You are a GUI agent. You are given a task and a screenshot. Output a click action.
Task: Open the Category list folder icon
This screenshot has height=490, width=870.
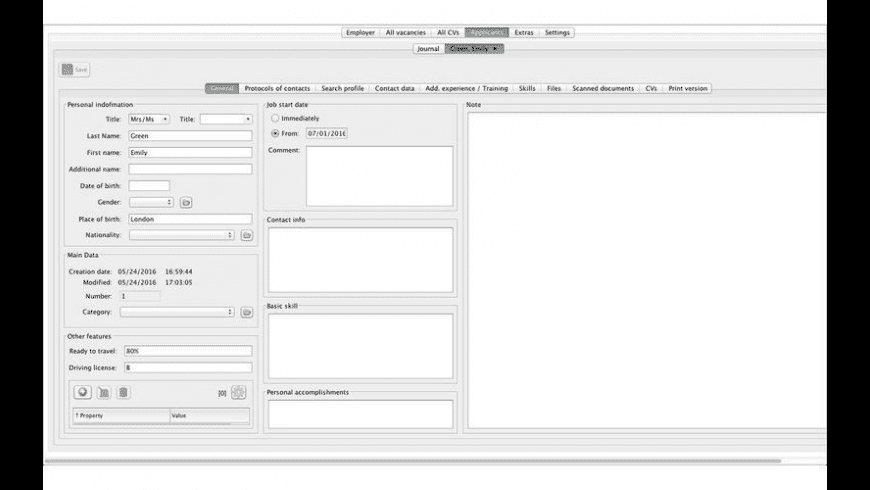tap(247, 312)
